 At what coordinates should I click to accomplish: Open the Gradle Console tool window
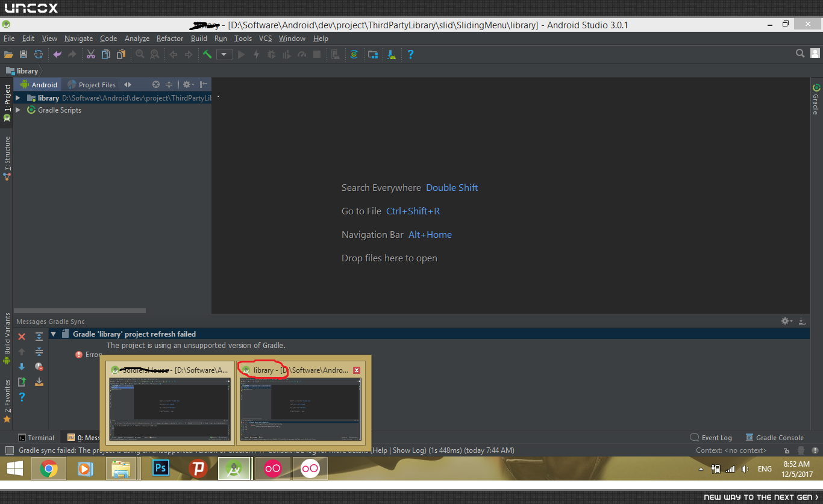(775, 438)
